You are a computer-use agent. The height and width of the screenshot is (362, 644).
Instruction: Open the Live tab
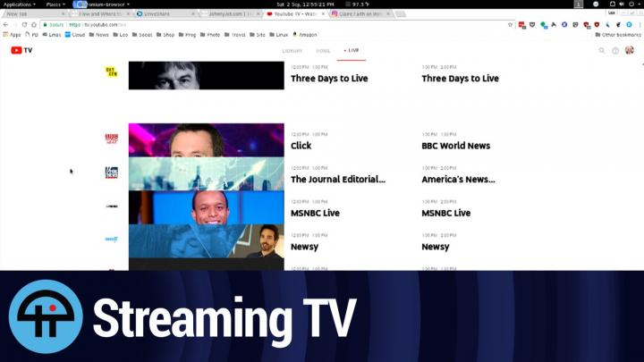(352, 51)
